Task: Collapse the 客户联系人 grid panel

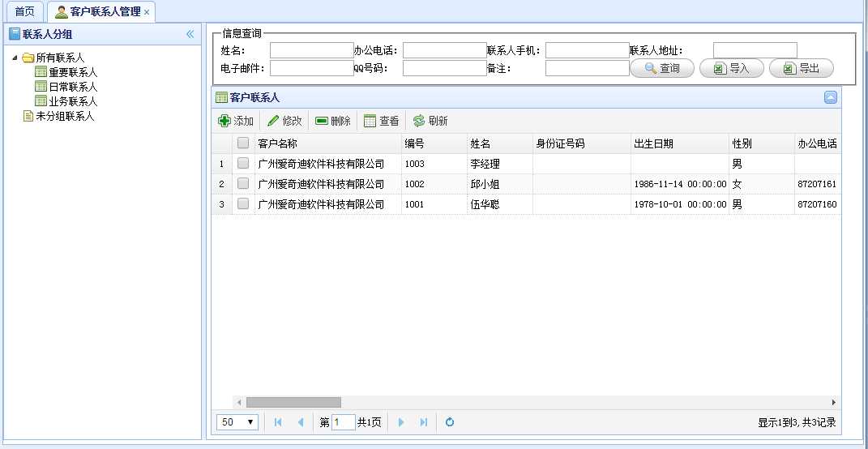Action: point(831,97)
